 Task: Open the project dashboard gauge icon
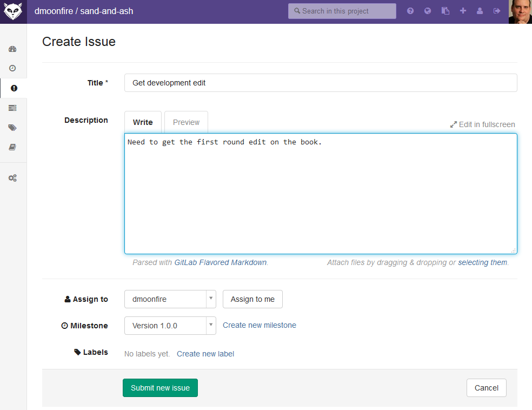click(12, 49)
